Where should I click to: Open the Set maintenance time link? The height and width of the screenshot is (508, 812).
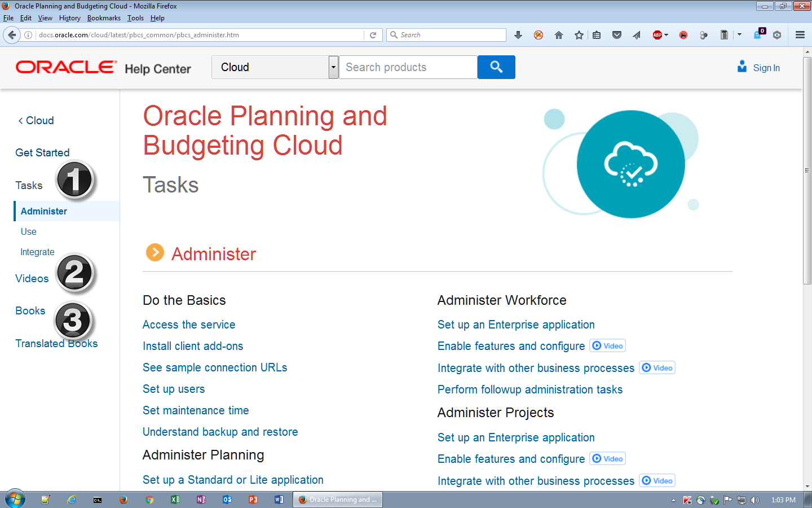pyautogui.click(x=196, y=410)
